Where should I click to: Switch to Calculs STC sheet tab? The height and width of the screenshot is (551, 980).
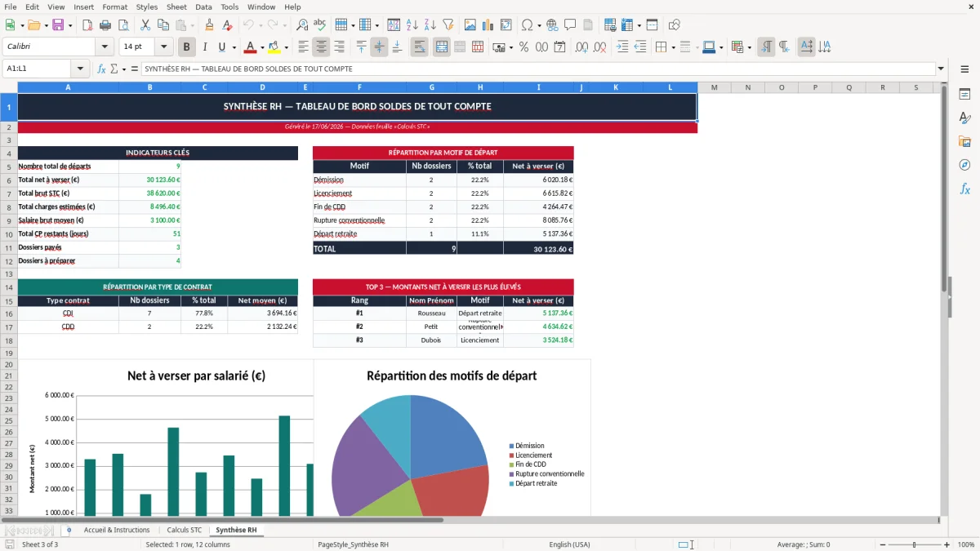click(x=184, y=530)
